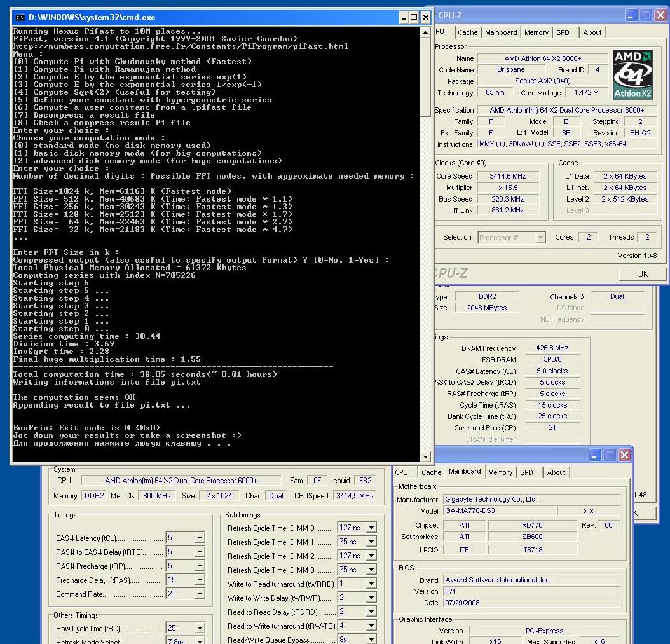The height and width of the screenshot is (644, 670).
Task: Click the Graphic Interface Version PCI-Express field
Action: pos(544,631)
